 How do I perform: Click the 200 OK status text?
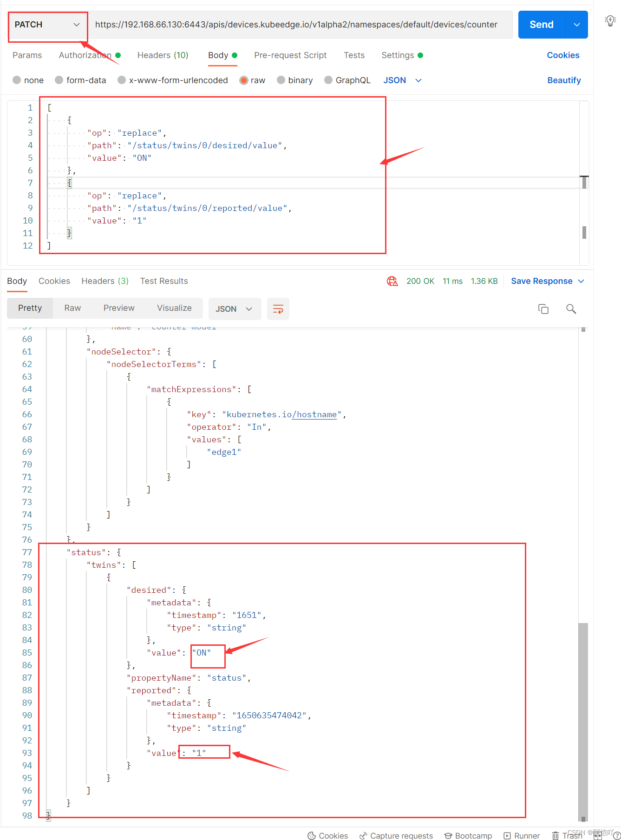(x=420, y=281)
